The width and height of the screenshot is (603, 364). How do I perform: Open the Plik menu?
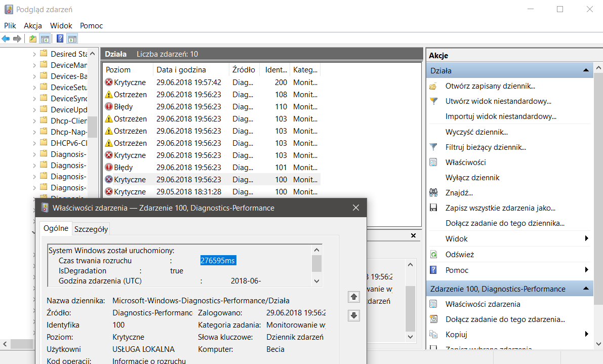(10, 26)
